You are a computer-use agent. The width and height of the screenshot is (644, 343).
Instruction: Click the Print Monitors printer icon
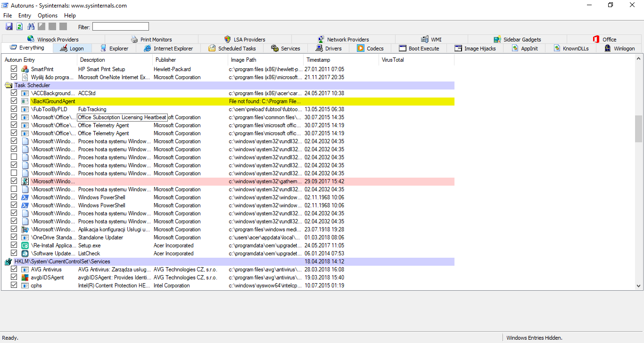click(134, 39)
